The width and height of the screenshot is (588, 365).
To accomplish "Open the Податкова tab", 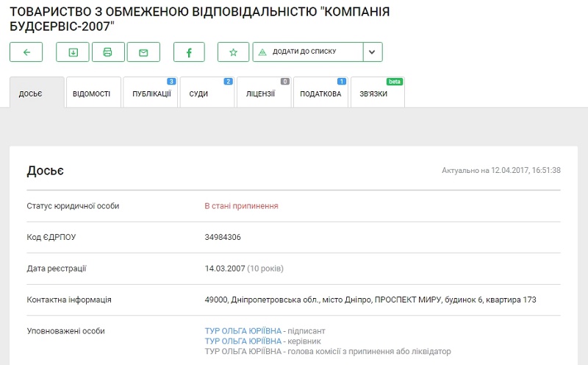I will pyautogui.click(x=320, y=93).
